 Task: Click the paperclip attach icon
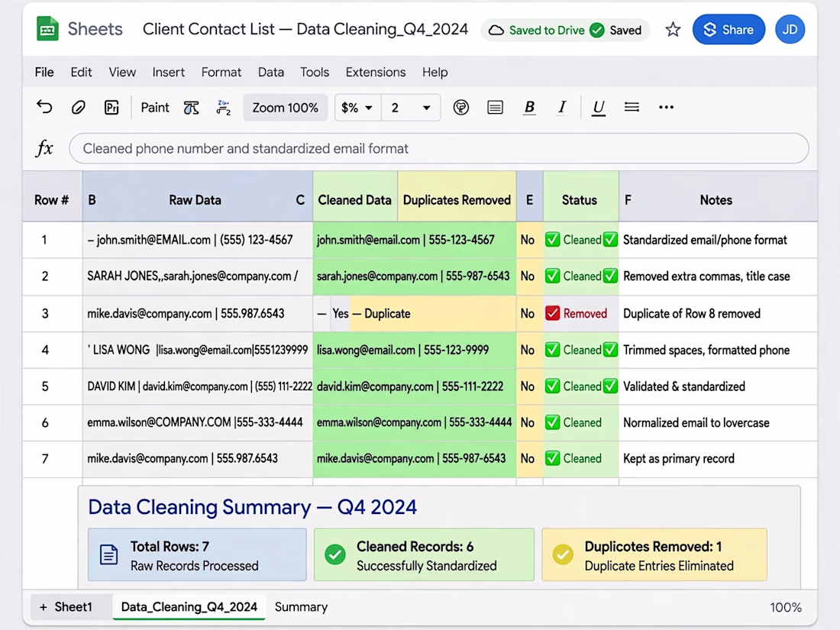pos(78,108)
